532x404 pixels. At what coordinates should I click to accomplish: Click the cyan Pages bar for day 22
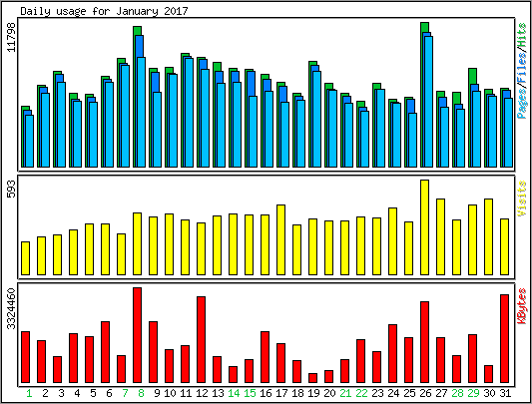click(364, 139)
